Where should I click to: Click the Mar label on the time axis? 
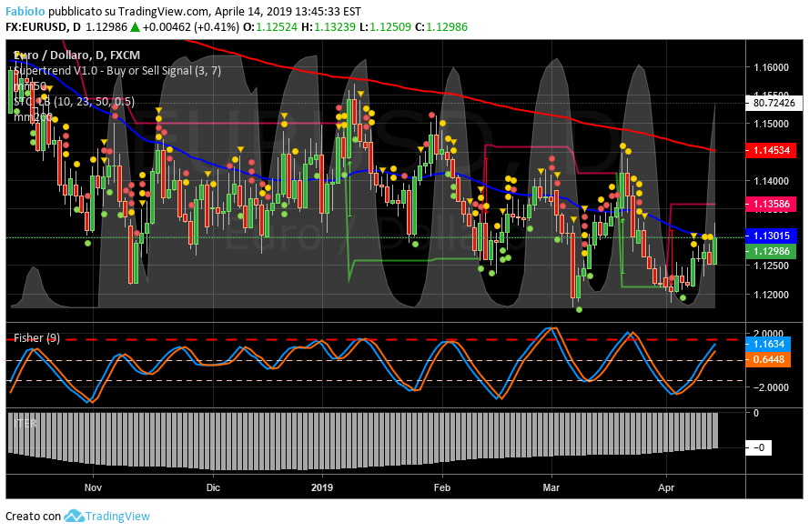(x=552, y=487)
